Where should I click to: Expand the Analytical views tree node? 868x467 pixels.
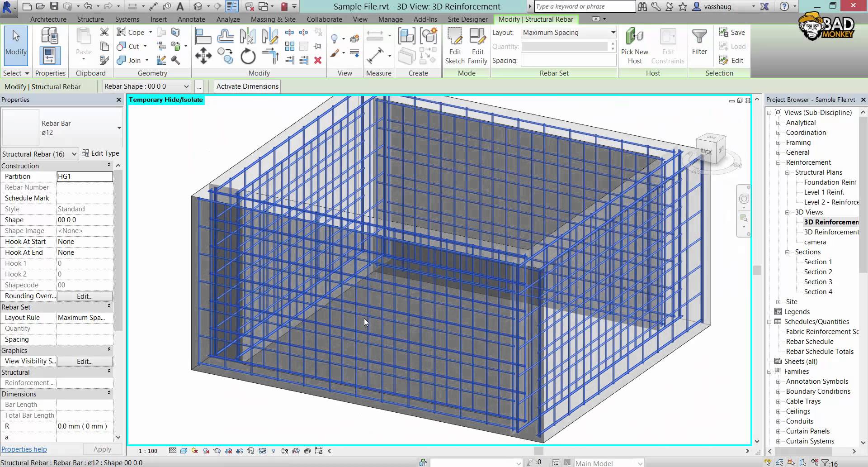(778, 123)
